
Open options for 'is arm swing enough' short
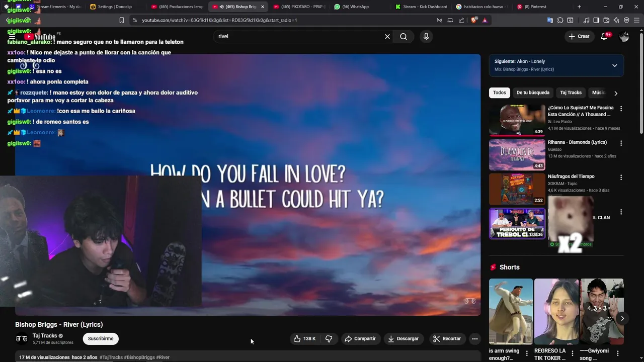pos(527,353)
